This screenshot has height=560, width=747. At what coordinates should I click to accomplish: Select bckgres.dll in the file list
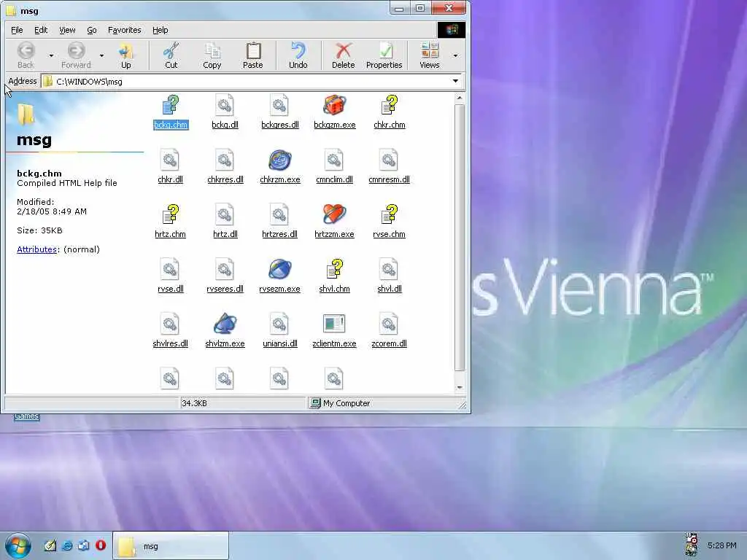tap(279, 112)
